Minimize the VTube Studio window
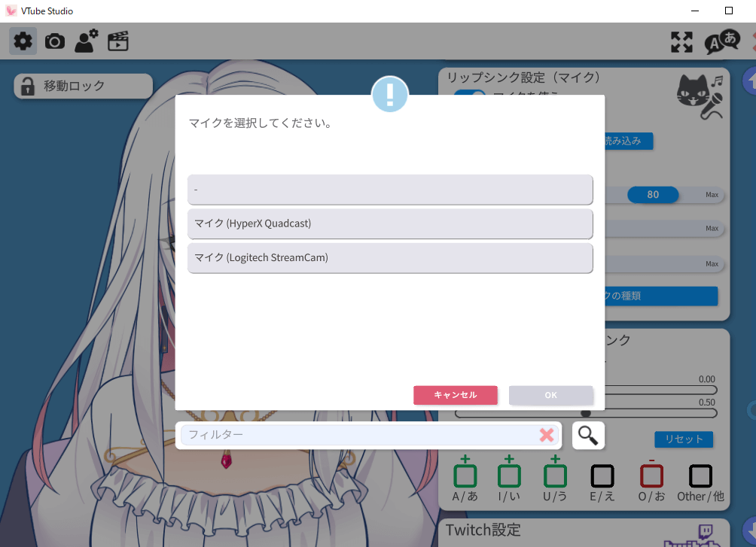This screenshot has height=547, width=756. [x=695, y=11]
